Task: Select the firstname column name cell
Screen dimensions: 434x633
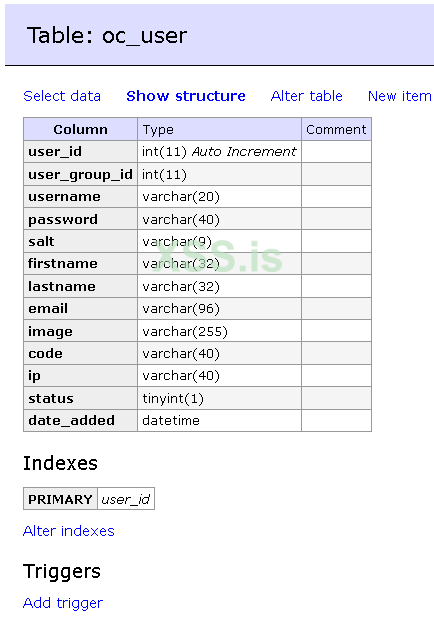Action: click(80, 264)
